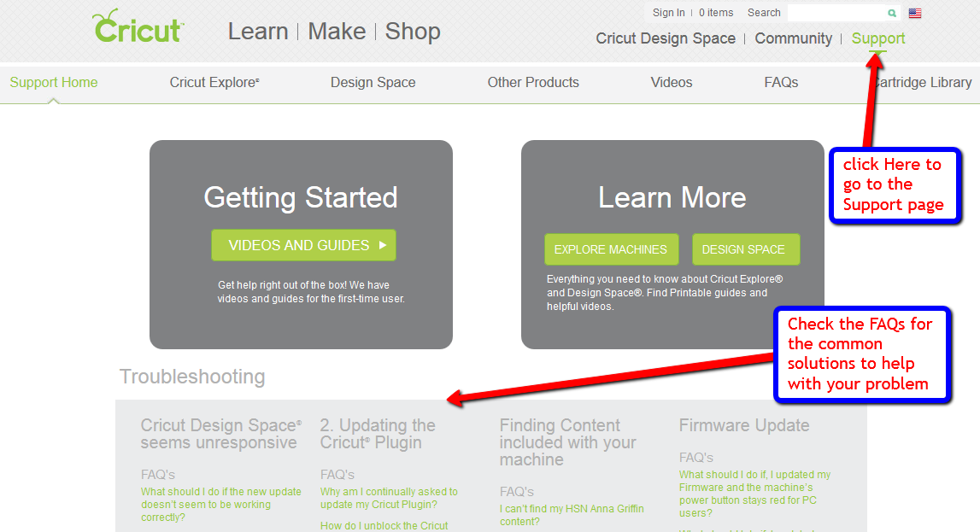
Task: Click the 'Learn More' card title
Action: [x=672, y=197]
